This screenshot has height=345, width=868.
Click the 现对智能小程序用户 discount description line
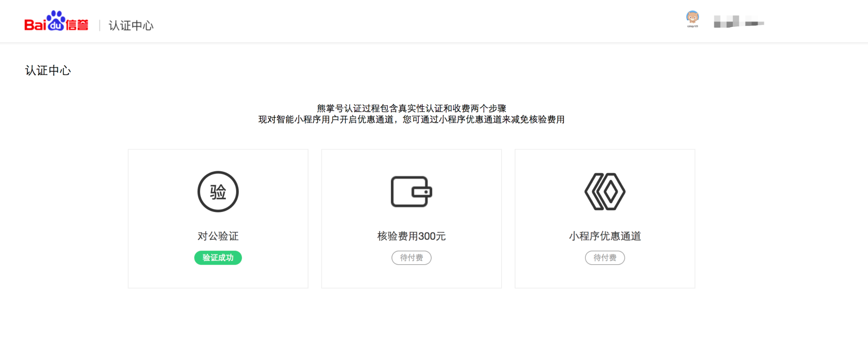[x=411, y=119]
